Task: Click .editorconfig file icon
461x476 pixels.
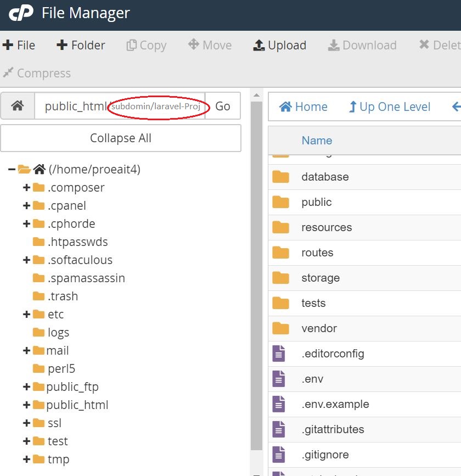Action: 279,354
